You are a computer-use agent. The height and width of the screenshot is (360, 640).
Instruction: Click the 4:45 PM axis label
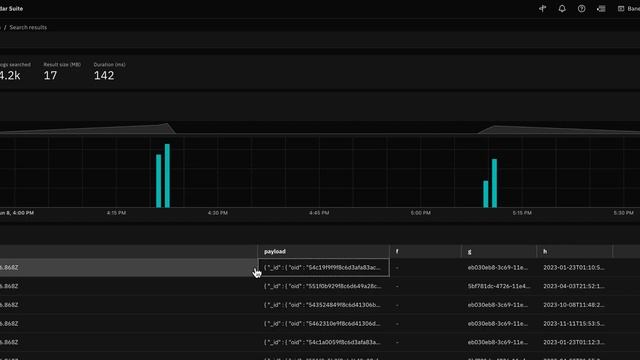point(319,213)
